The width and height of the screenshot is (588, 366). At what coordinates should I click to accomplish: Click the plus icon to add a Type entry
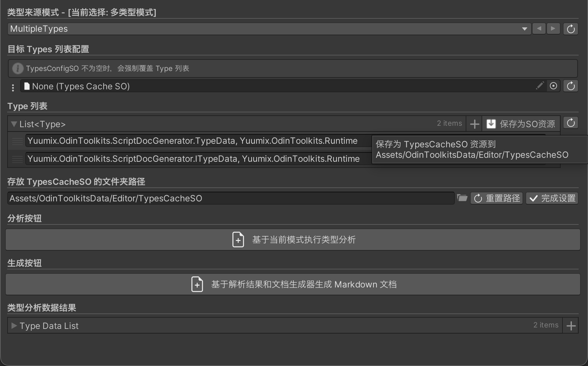(474, 124)
